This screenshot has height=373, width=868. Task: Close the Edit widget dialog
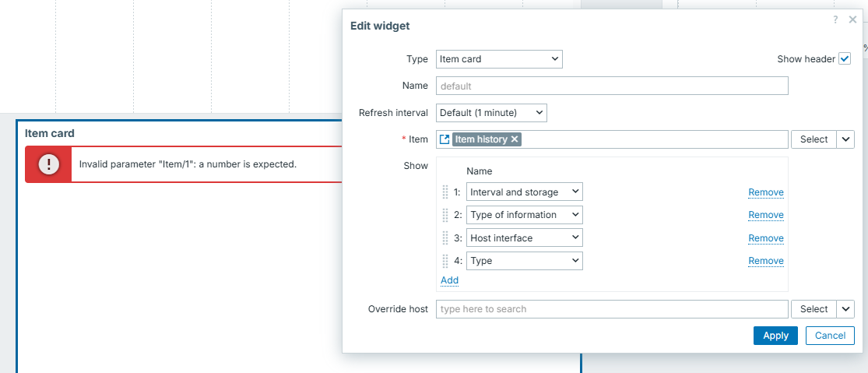click(x=852, y=20)
